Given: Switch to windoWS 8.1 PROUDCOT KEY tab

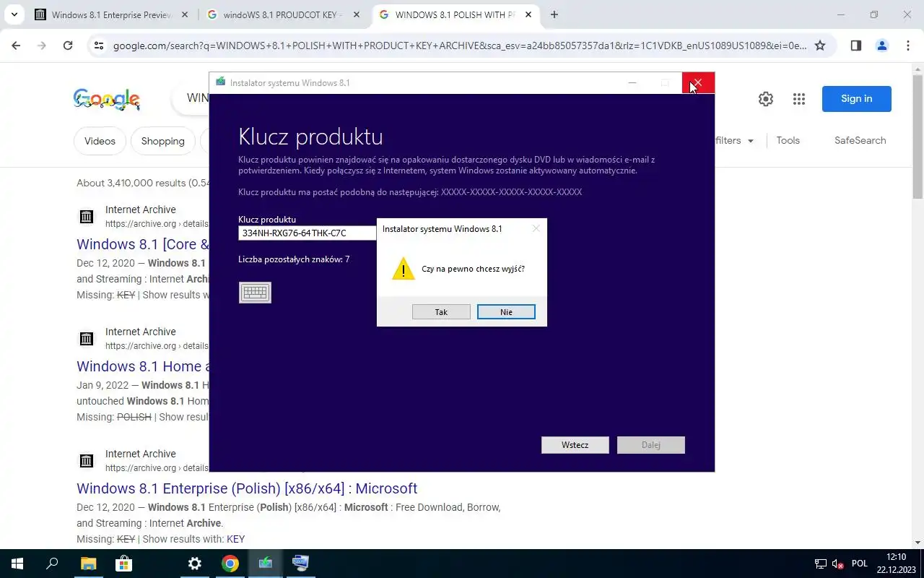Looking at the screenshot, I should point(283,14).
